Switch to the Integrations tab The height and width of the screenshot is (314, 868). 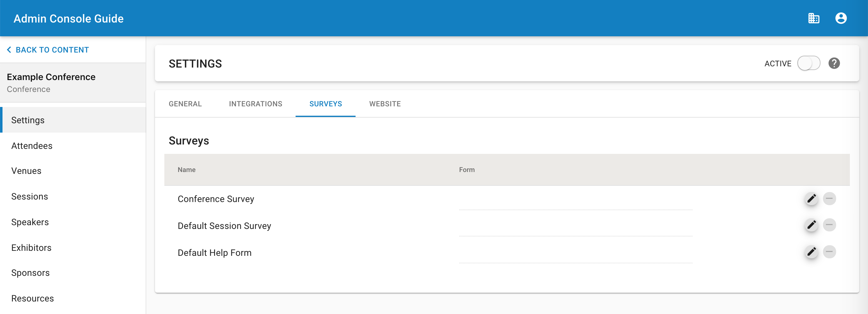click(x=255, y=104)
